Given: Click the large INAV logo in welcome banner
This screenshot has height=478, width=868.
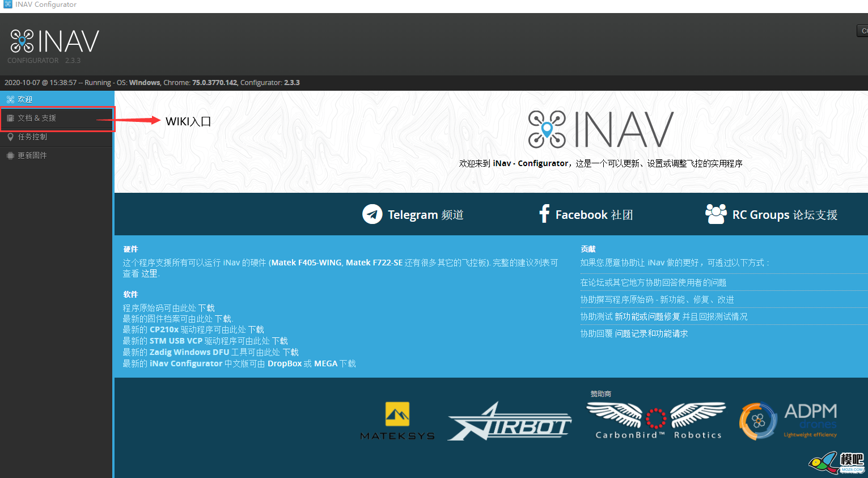Looking at the screenshot, I should click(x=601, y=129).
